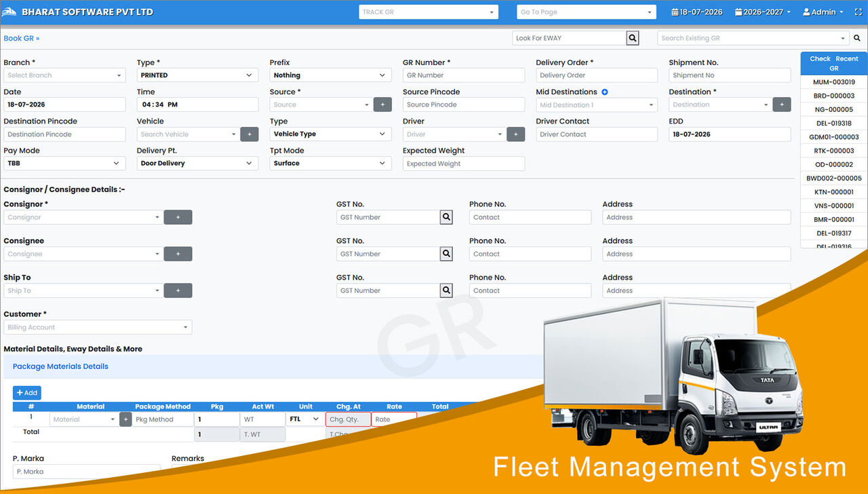Viewport: 868px width, 494px height.
Task: Click the Driver Contact input field
Action: click(x=597, y=134)
